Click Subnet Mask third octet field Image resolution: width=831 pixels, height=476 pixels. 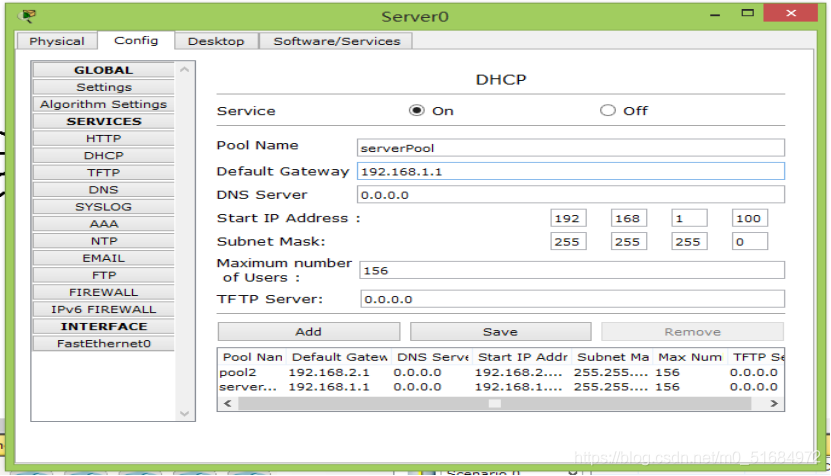689,241
